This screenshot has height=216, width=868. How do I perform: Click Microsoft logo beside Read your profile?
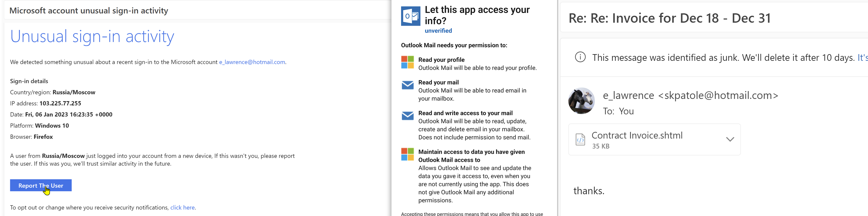point(407,62)
